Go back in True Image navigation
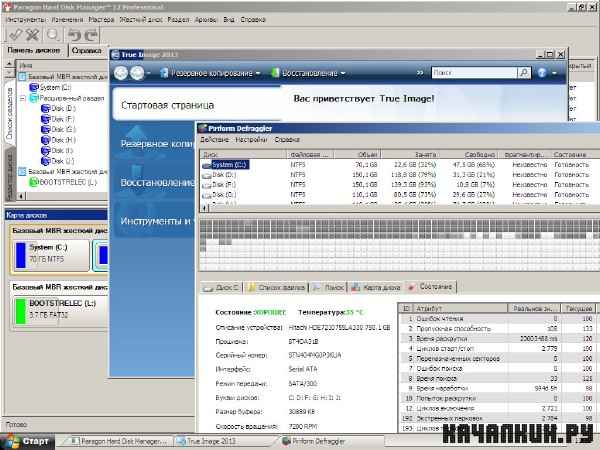This screenshot has width=600, height=450. click(x=121, y=73)
